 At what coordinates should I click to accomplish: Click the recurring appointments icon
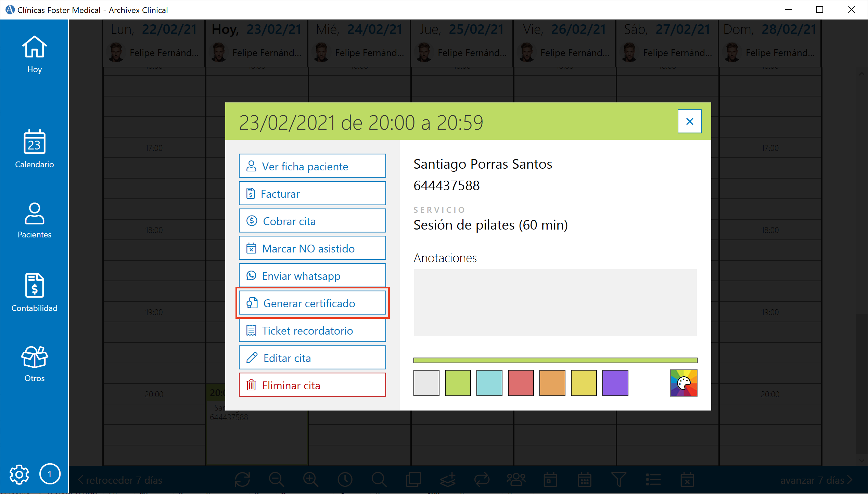point(482,480)
